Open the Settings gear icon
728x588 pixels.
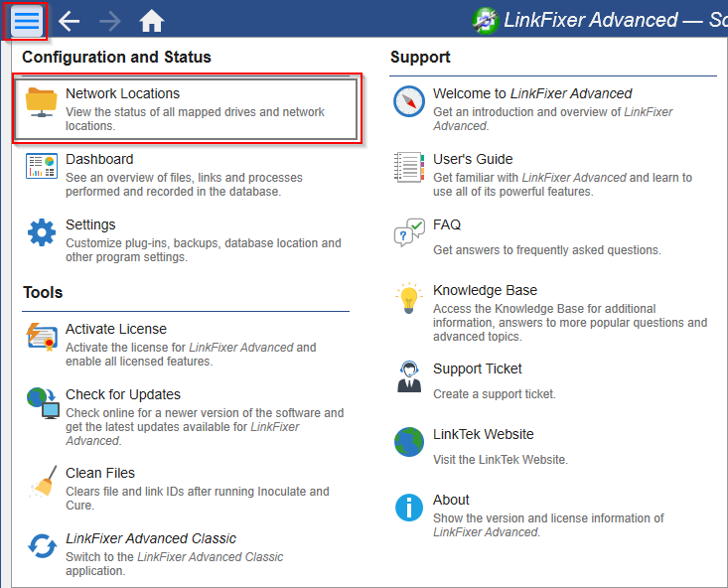pyautogui.click(x=42, y=231)
